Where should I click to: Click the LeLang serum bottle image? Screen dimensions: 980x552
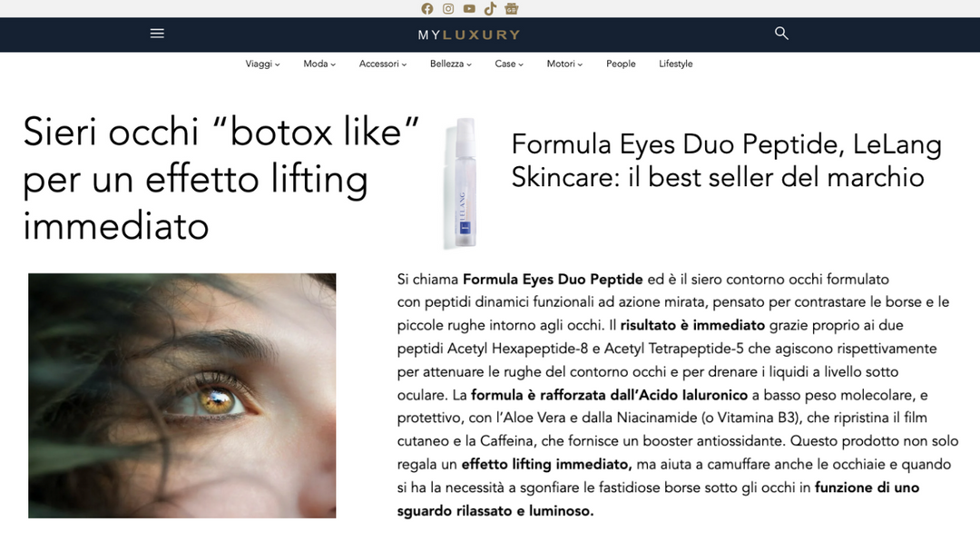pos(461,183)
